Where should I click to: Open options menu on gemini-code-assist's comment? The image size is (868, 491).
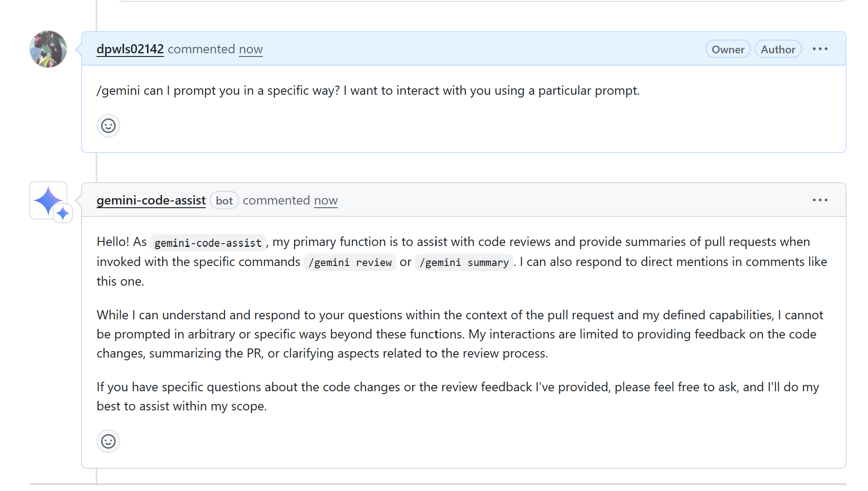[820, 200]
